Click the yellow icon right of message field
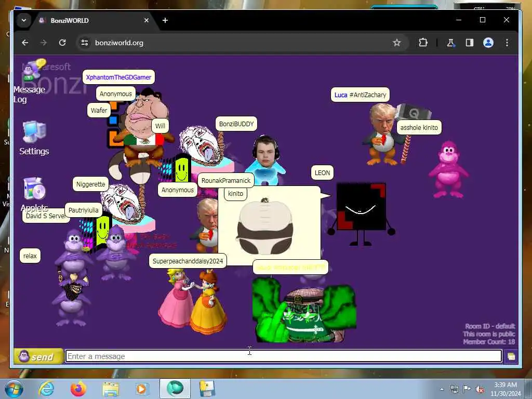Screen dimensions: 532x399 [511, 356]
